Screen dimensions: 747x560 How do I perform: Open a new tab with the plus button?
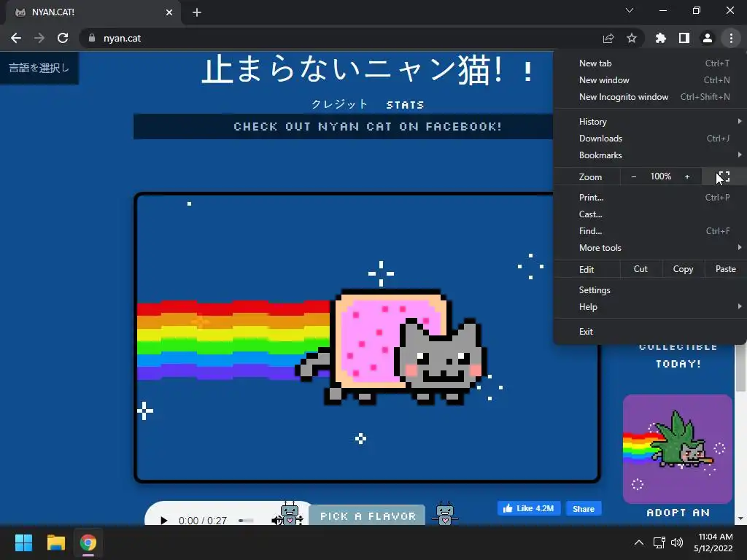click(x=197, y=12)
